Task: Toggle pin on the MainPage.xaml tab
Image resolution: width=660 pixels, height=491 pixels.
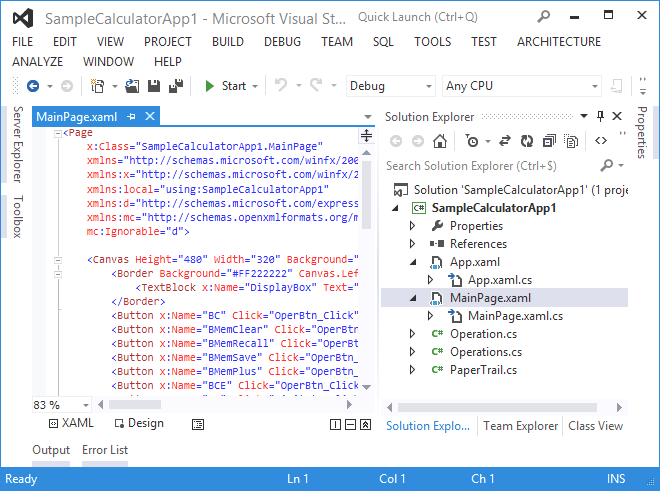Action: 131,117
